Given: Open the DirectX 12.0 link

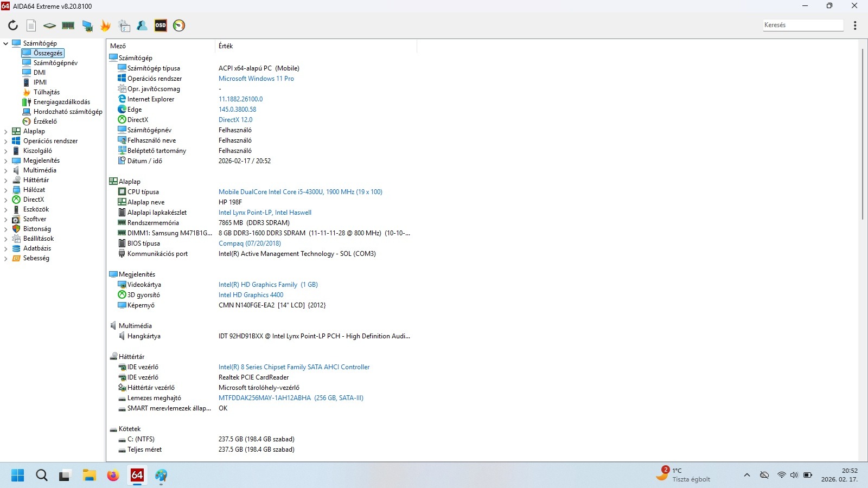Looking at the screenshot, I should click(x=235, y=120).
